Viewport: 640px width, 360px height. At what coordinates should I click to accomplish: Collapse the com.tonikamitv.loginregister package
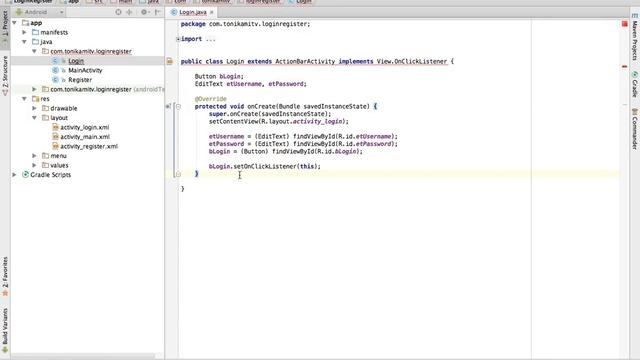click(34, 51)
